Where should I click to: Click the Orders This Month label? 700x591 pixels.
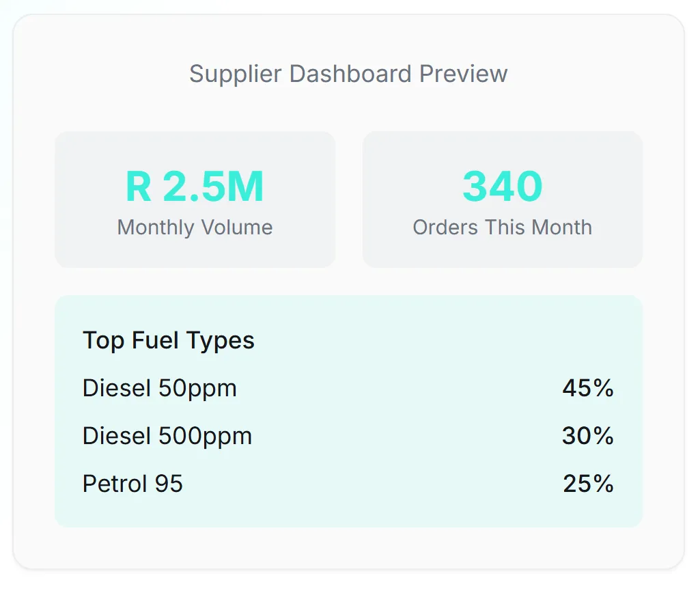point(502,228)
